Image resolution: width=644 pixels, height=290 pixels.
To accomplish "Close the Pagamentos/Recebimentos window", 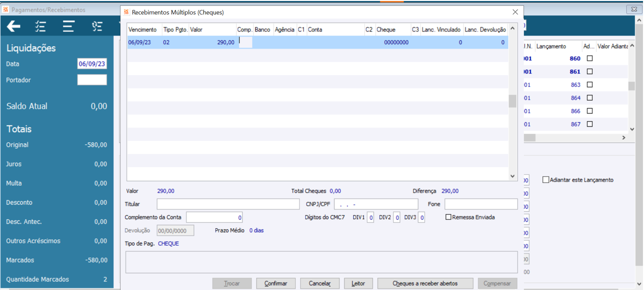I will pos(634,9).
